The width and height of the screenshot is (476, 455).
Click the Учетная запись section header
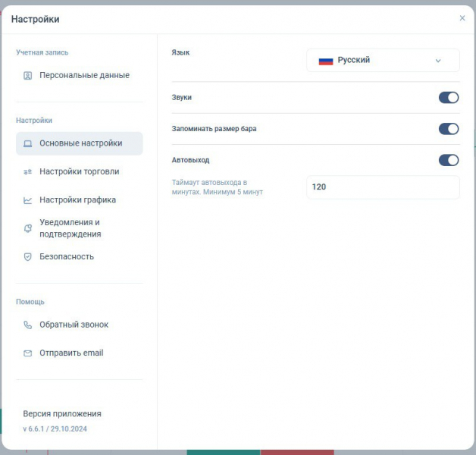click(x=42, y=52)
